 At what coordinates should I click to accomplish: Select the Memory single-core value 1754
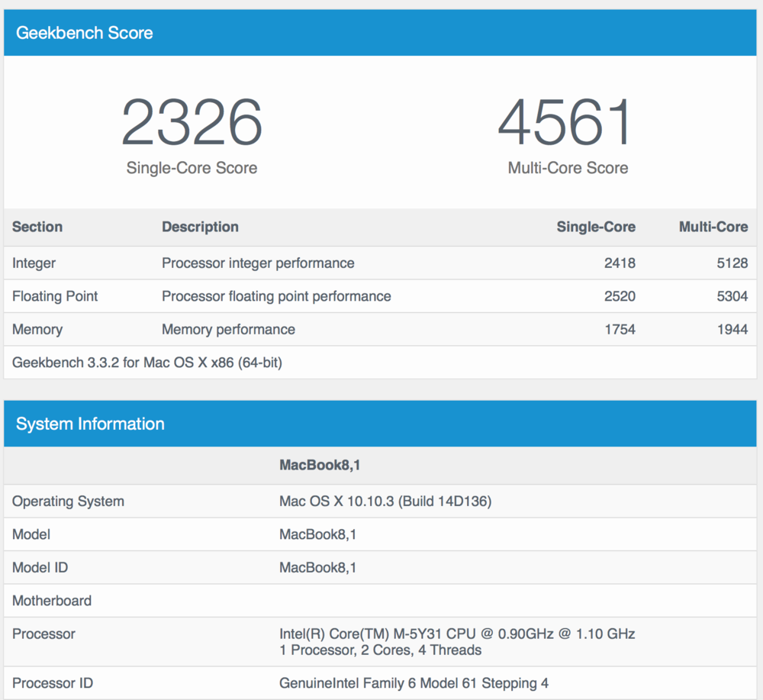tap(620, 330)
